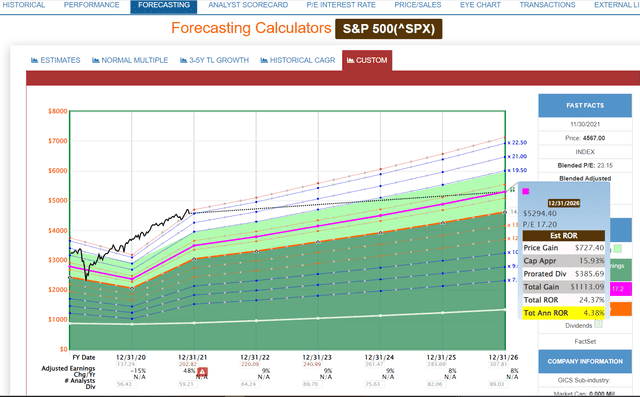
Task: Open the HISTORICAL tab
Action: tap(23, 5)
